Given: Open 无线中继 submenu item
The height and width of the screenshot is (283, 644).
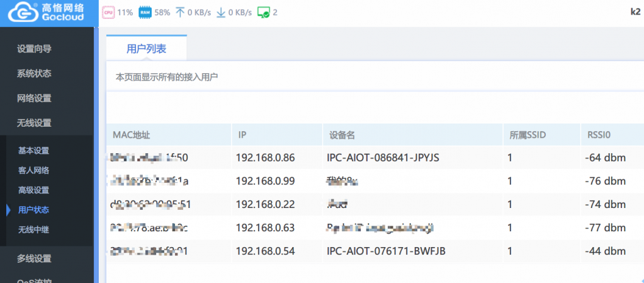Looking at the screenshot, I should pyautogui.click(x=33, y=229).
